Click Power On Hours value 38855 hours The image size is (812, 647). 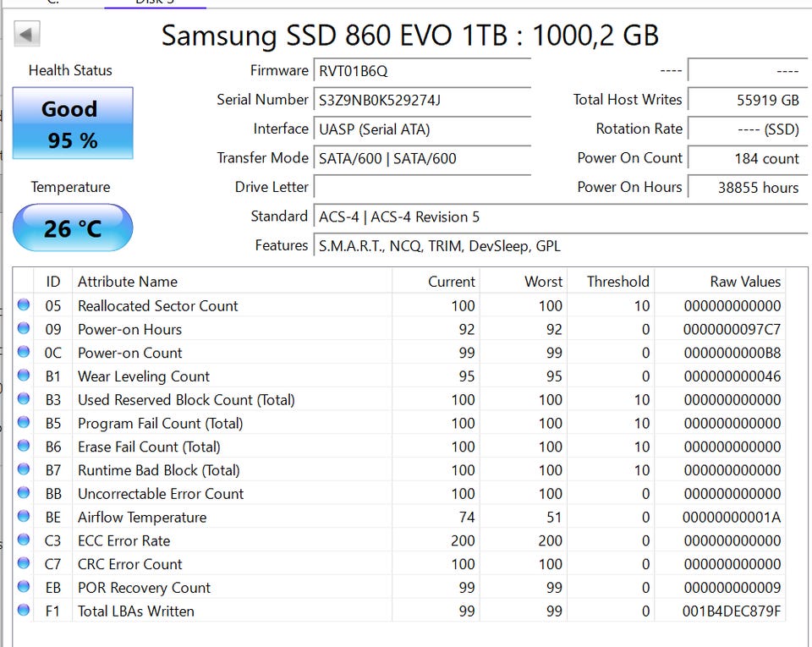(x=747, y=187)
